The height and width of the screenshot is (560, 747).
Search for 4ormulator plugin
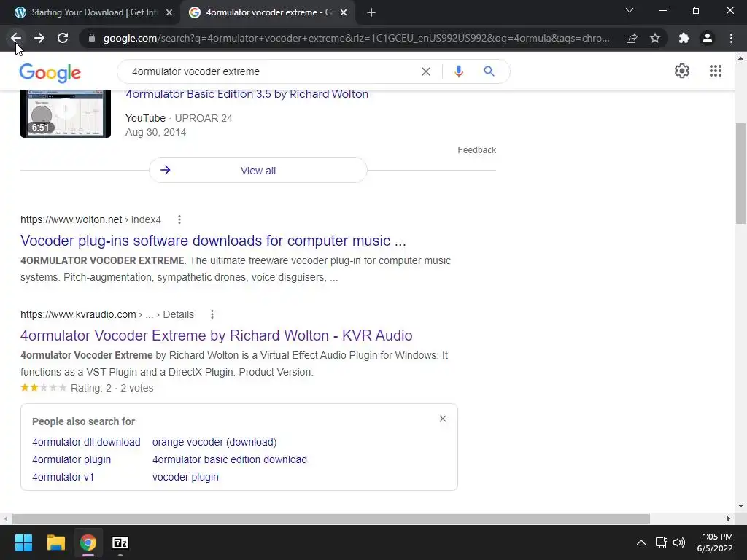[71, 459]
